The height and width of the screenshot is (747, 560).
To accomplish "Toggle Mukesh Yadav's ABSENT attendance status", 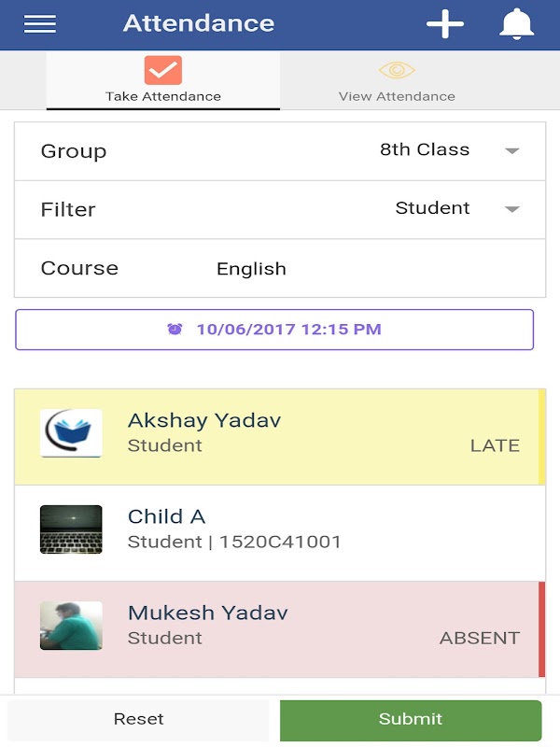I will (x=480, y=638).
